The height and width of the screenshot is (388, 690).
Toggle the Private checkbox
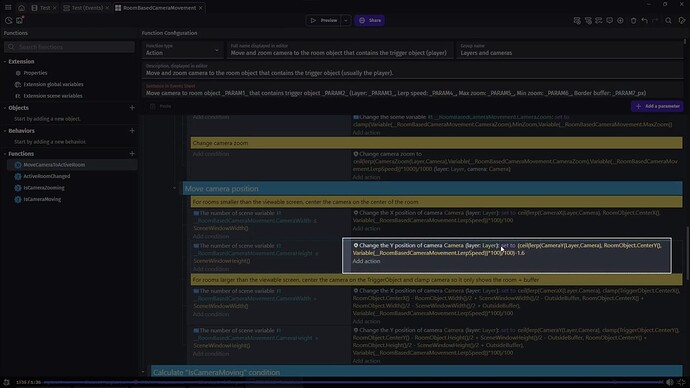click(x=152, y=106)
